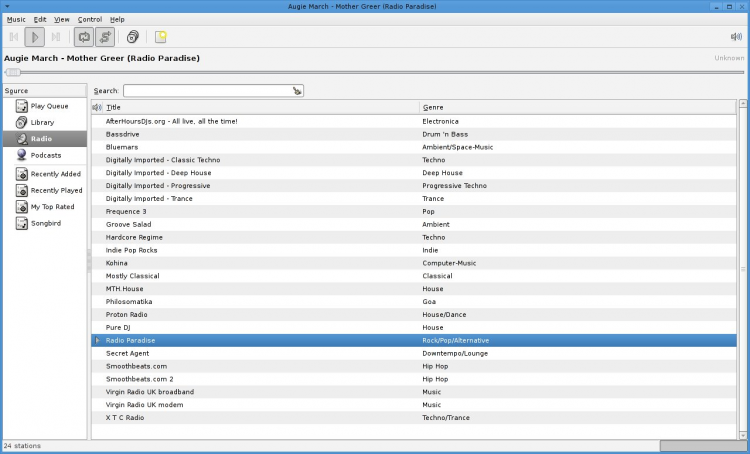Sort stations by Title column

[261, 107]
